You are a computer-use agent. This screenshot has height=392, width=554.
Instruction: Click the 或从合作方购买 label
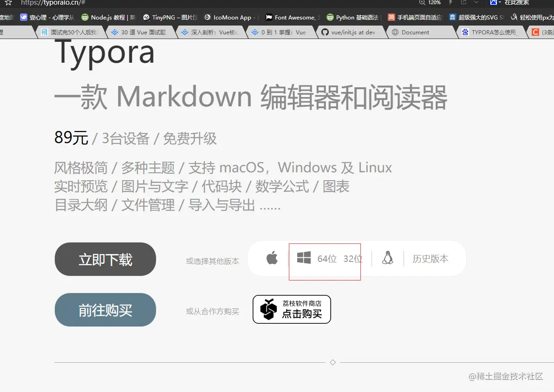point(212,311)
